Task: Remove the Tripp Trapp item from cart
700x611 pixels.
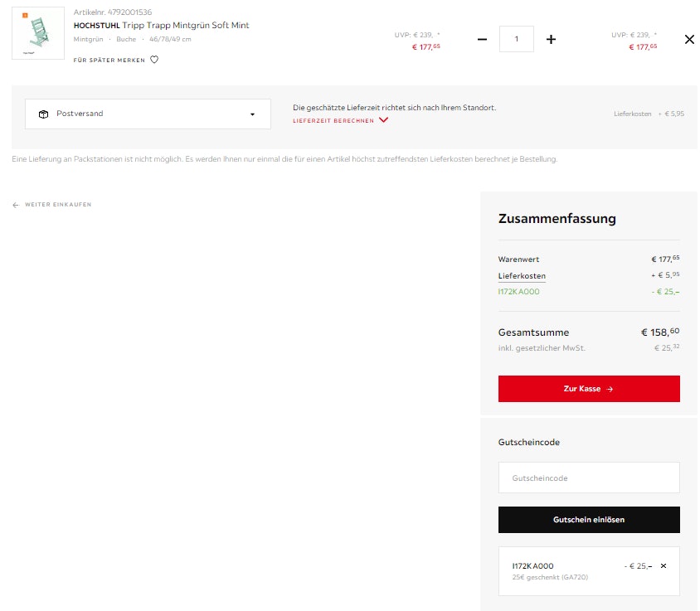Action: tap(689, 39)
